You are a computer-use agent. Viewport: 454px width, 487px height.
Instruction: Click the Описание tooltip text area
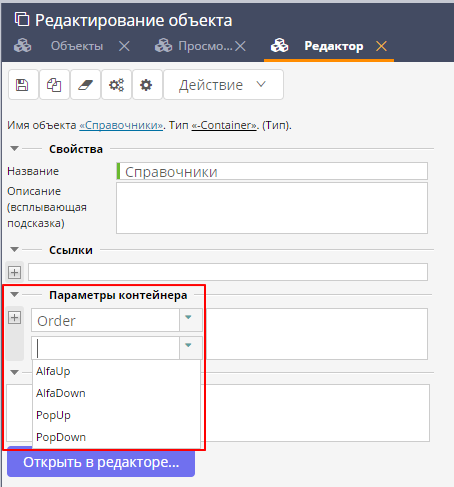[272, 208]
